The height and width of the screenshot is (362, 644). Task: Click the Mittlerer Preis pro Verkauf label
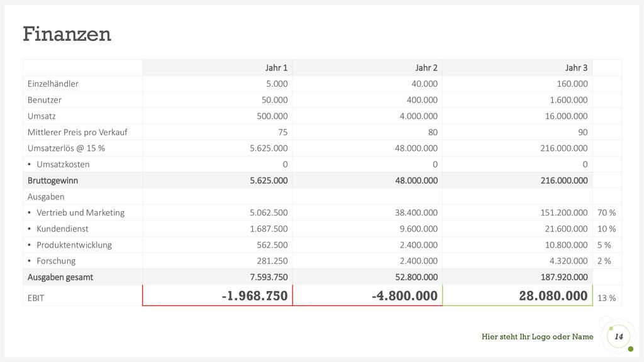coord(77,132)
